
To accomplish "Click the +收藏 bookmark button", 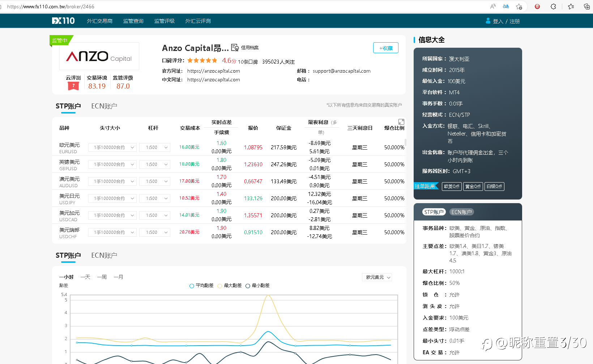I will point(386,48).
